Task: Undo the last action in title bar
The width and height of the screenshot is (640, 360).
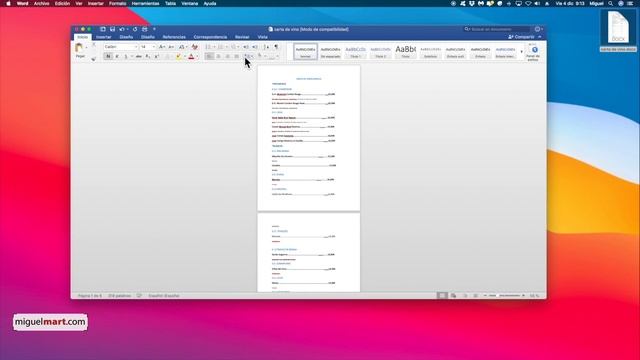Action: pyautogui.click(x=122, y=29)
